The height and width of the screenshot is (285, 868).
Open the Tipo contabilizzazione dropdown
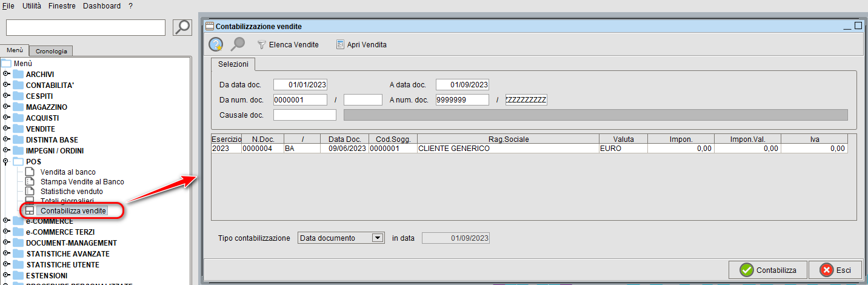tap(378, 238)
